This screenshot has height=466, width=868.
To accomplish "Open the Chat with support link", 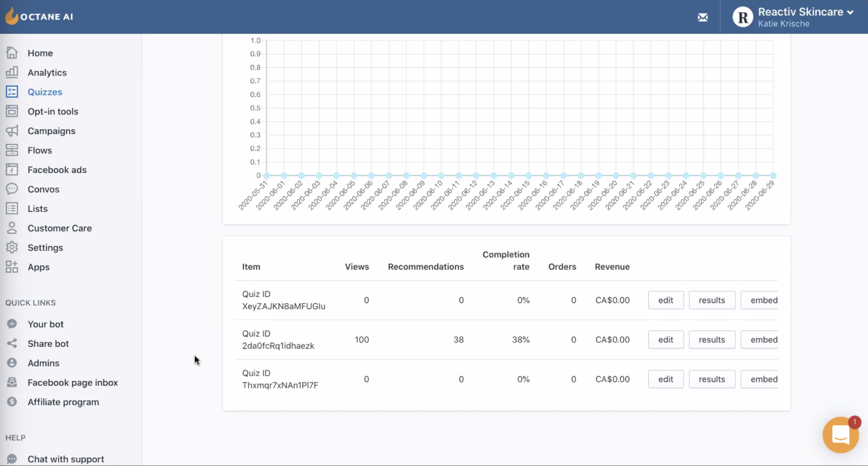I will pyautogui.click(x=66, y=459).
